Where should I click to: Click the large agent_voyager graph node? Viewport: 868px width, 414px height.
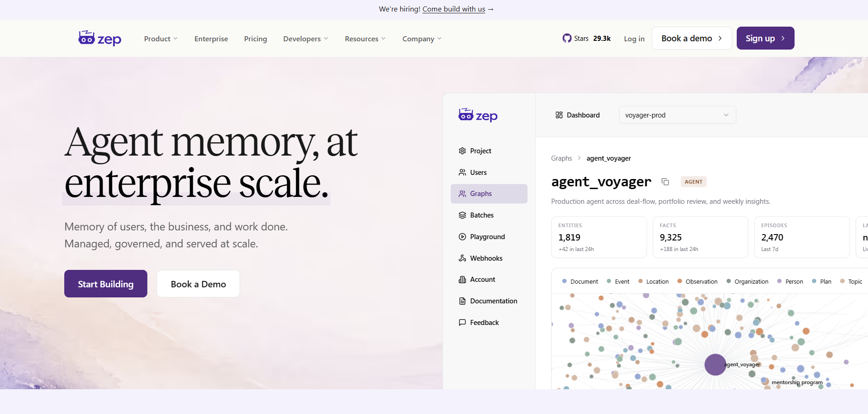(715, 365)
